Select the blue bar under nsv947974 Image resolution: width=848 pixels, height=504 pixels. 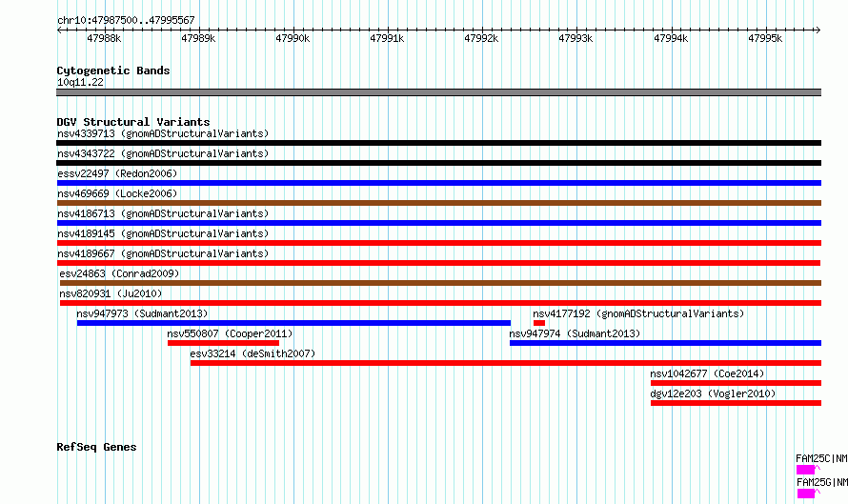click(665, 343)
